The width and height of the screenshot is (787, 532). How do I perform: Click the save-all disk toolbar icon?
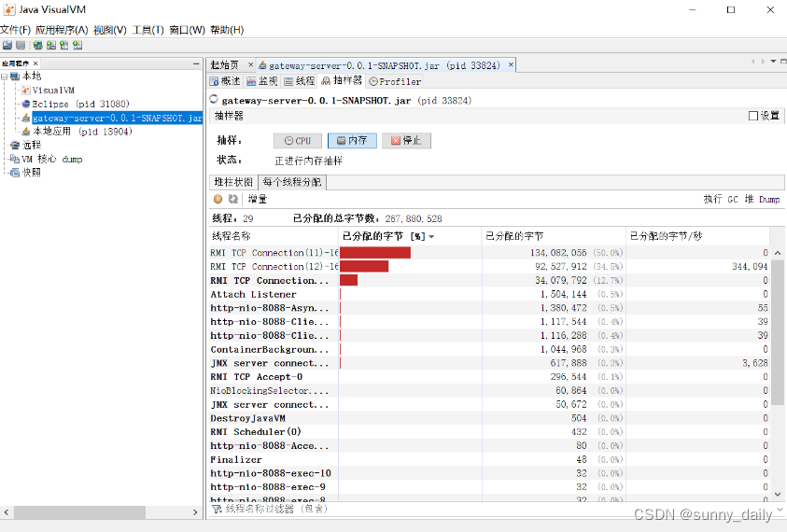(21, 45)
